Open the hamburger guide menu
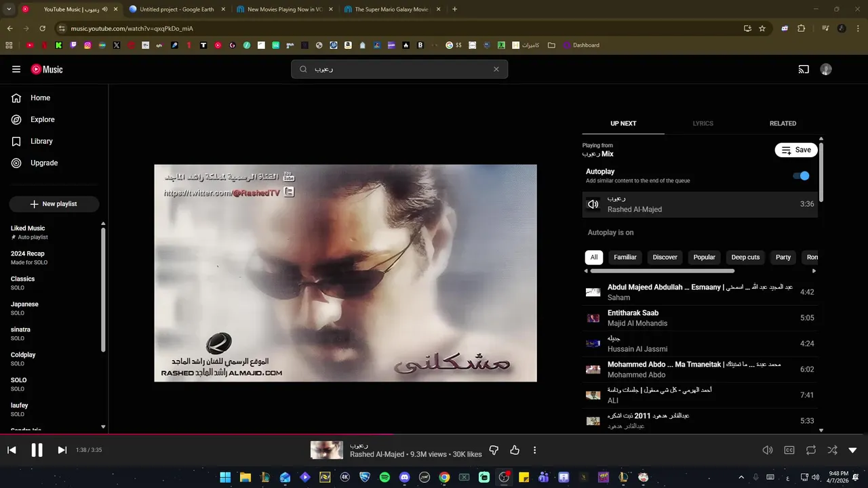This screenshot has width=868, height=488. coord(16,69)
